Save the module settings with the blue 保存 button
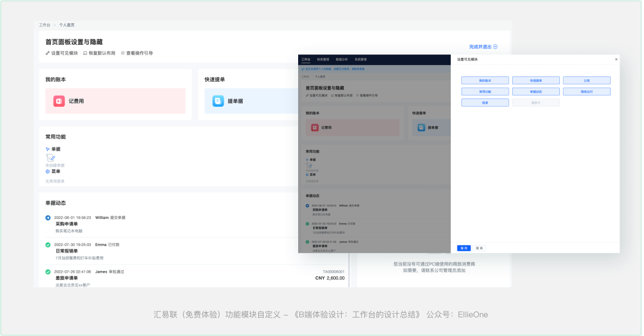The height and width of the screenshot is (336, 644). (464, 248)
